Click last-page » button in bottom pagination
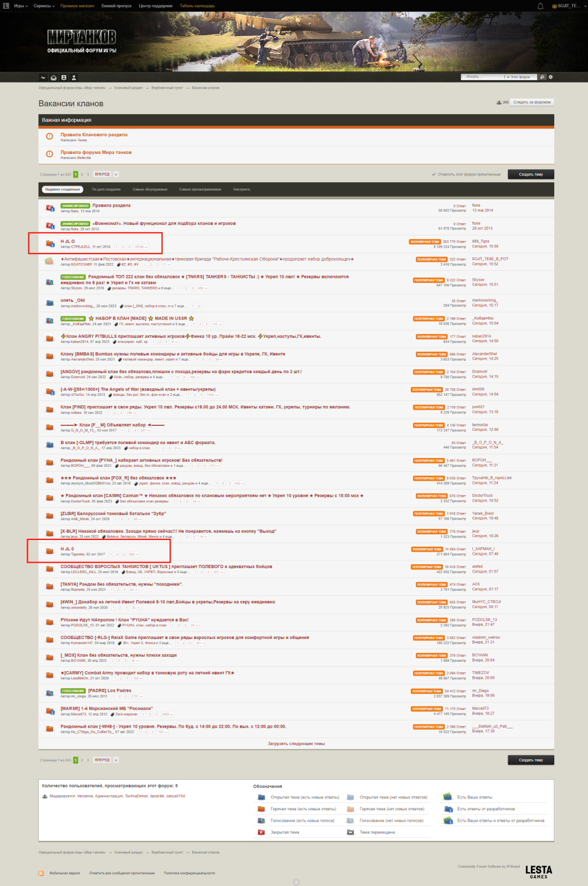The image size is (588, 886). tap(116, 760)
